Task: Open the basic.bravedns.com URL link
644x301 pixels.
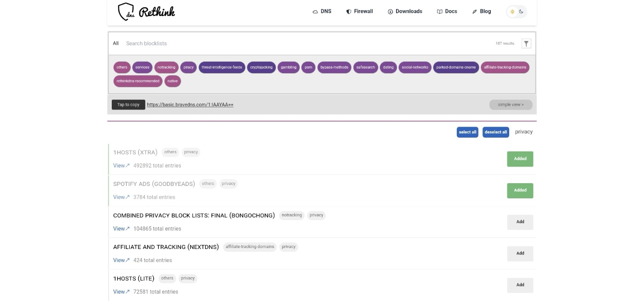Action: click(x=190, y=104)
